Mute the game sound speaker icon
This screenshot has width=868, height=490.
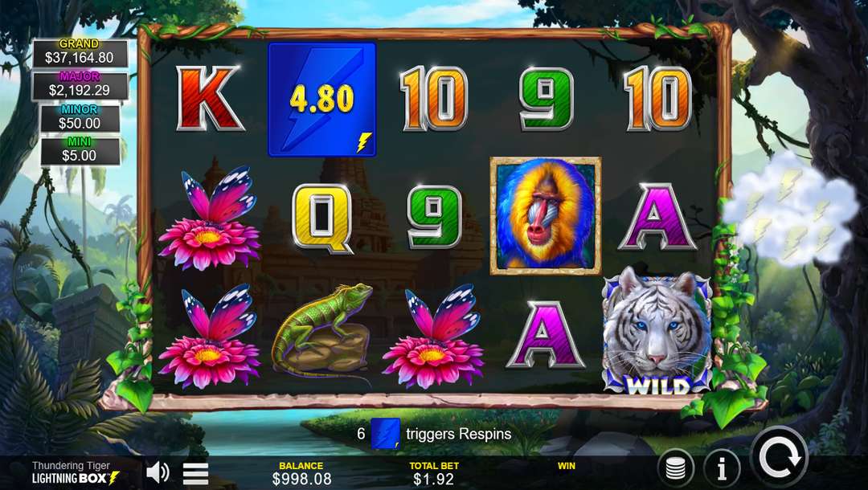click(x=158, y=473)
